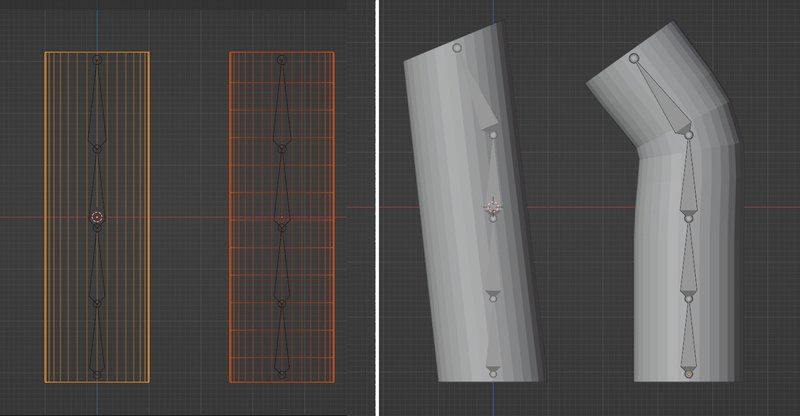Select the tip joint at top of tilted cylinder
The width and height of the screenshot is (800, 416).
[x=457, y=48]
